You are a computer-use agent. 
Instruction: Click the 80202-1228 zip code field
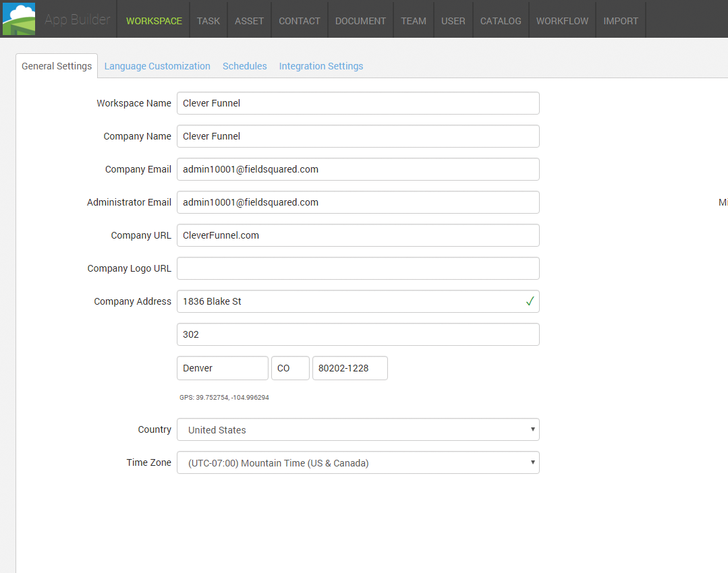coord(350,368)
